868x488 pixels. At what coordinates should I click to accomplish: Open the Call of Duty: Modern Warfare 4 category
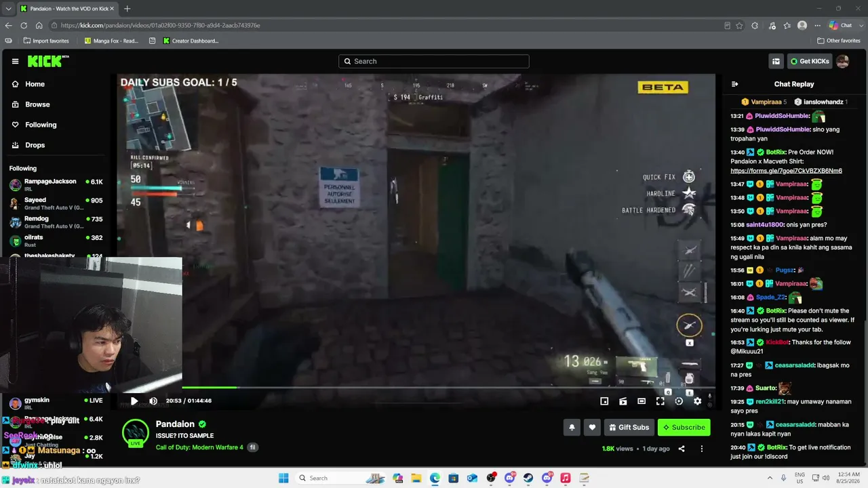pos(199,447)
